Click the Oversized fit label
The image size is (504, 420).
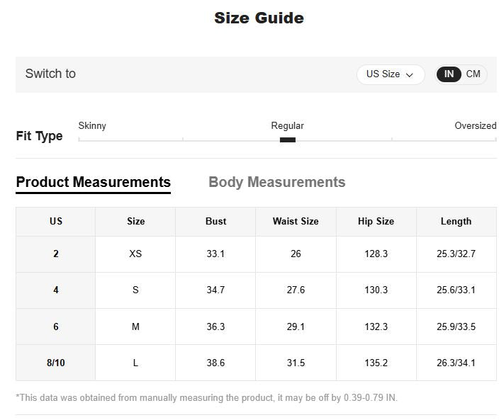pos(475,126)
